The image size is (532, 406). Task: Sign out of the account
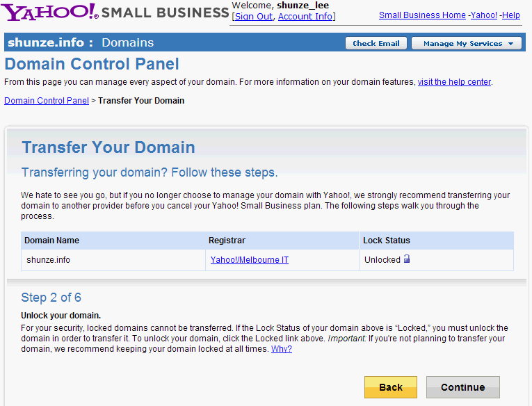point(254,16)
